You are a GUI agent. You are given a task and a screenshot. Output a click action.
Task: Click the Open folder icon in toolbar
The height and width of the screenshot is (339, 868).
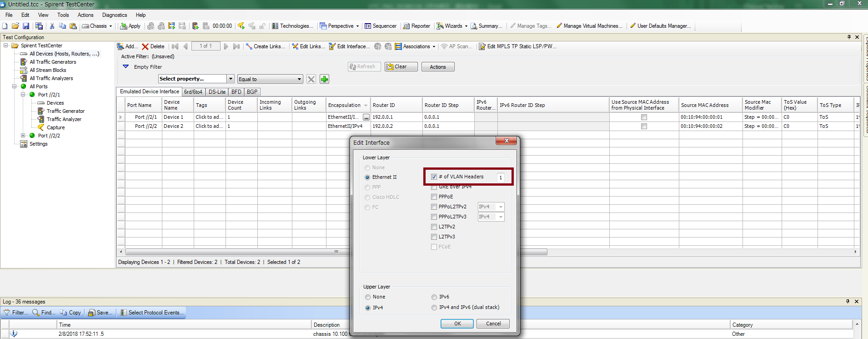point(15,26)
